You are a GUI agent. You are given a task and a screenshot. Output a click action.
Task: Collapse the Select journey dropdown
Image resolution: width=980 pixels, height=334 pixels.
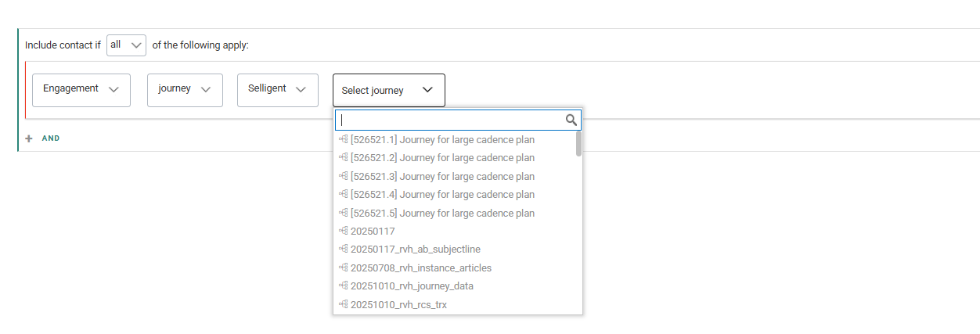click(388, 90)
